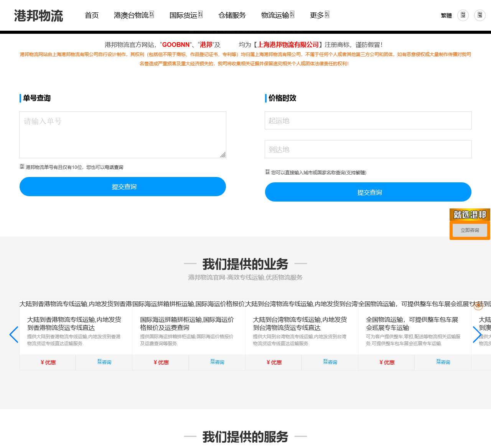Viewport: 491px width, 448px height.
Task: Submit the 单号查询 form
Action: pos(123,187)
